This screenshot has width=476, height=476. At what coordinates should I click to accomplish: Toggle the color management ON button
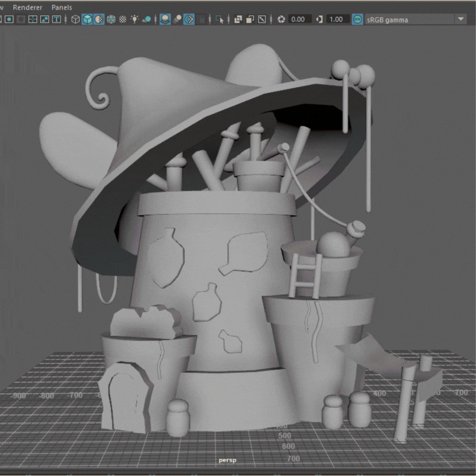pyautogui.click(x=358, y=19)
